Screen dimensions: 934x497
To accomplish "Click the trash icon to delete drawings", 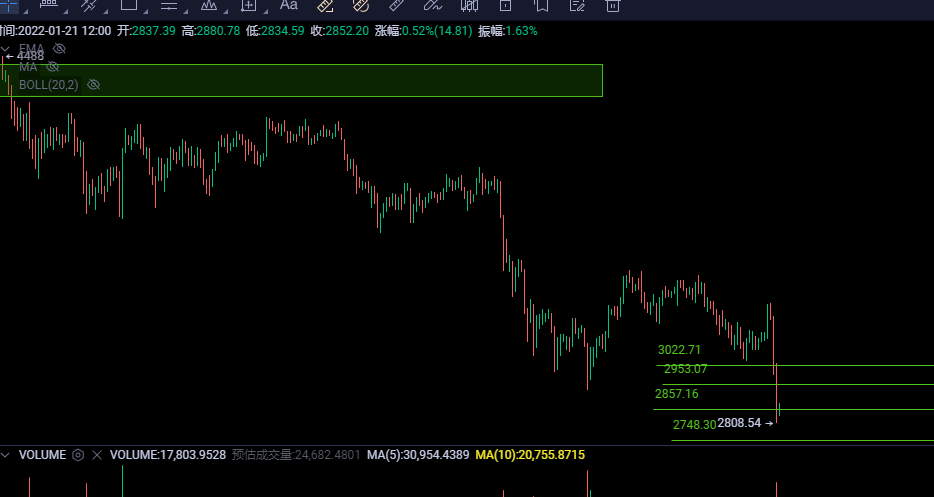I will click(x=613, y=5).
